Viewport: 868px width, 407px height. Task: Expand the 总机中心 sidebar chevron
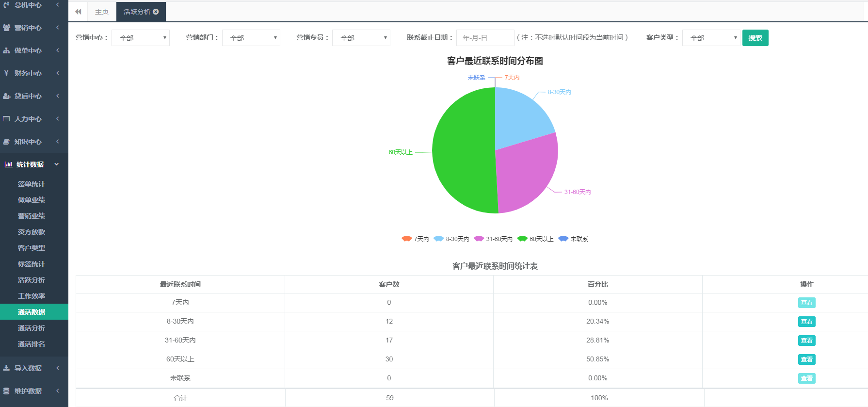point(58,4)
